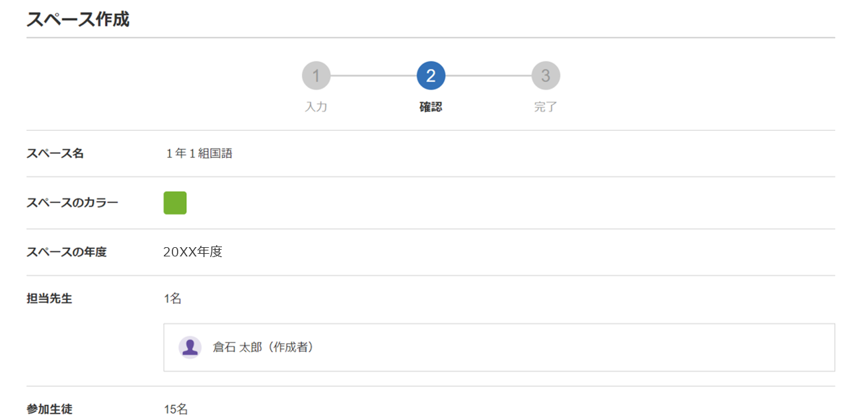Click the 入力 step label
Screen dimensions: 868x417
(316, 107)
